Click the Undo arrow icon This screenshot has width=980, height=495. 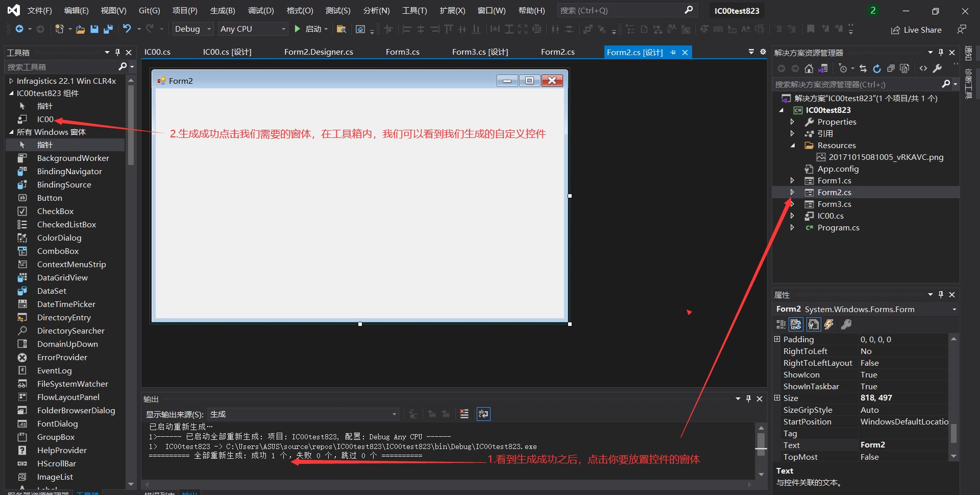click(x=127, y=29)
